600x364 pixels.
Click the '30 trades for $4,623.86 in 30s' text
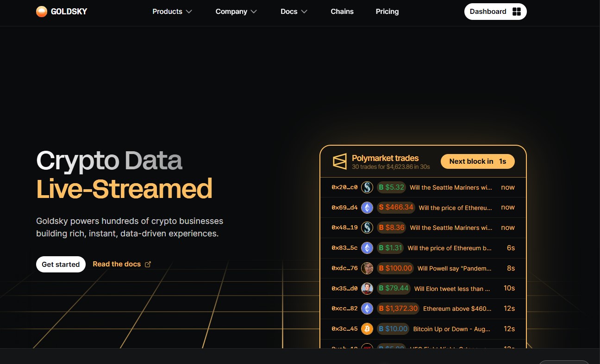pyautogui.click(x=391, y=167)
